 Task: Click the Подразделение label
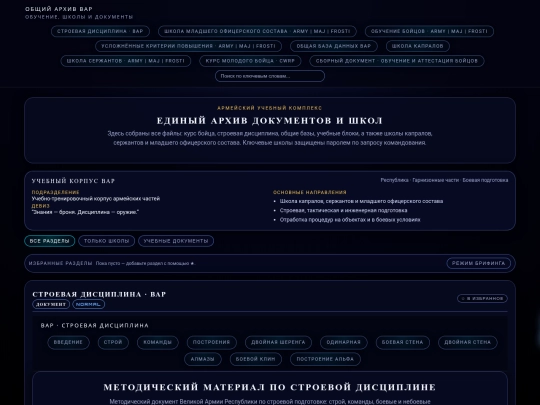pos(55,192)
